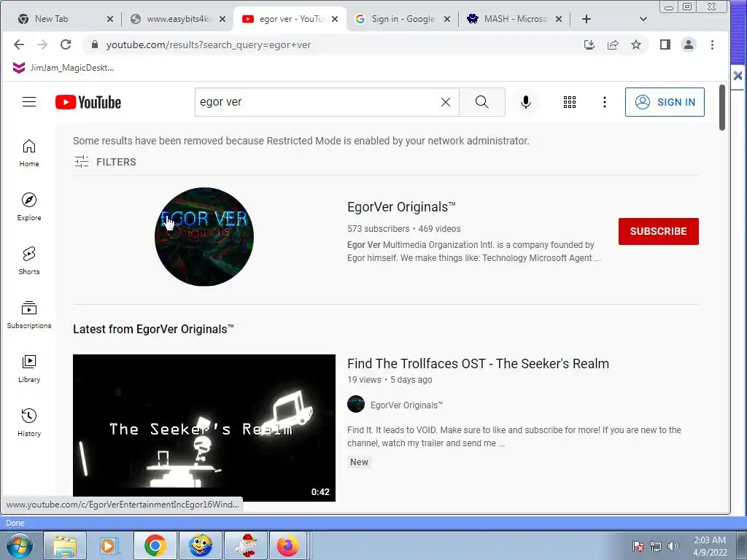Open Explore in the sidebar
The width and height of the screenshot is (747, 560).
pos(29,206)
